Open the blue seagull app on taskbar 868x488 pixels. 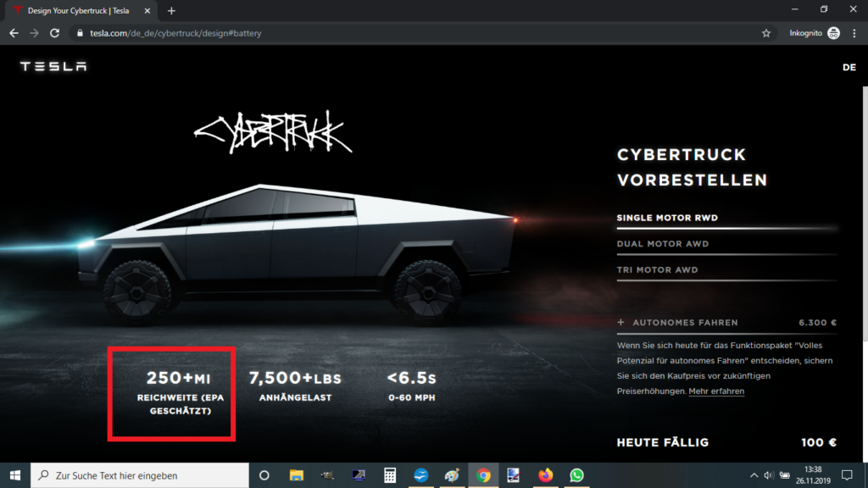421,475
